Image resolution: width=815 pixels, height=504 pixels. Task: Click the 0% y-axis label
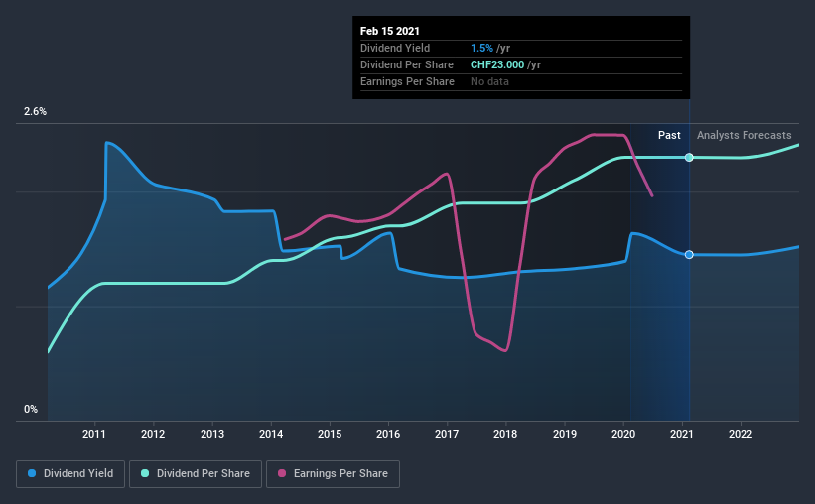31,410
